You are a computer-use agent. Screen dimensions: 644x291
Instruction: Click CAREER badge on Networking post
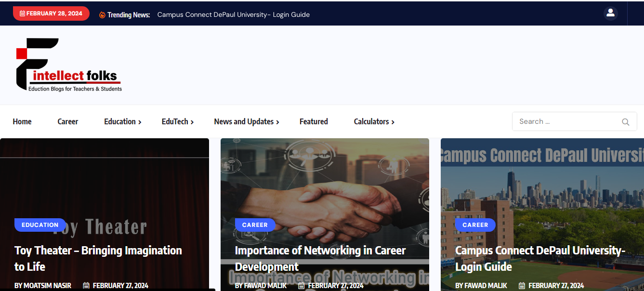coord(255,225)
